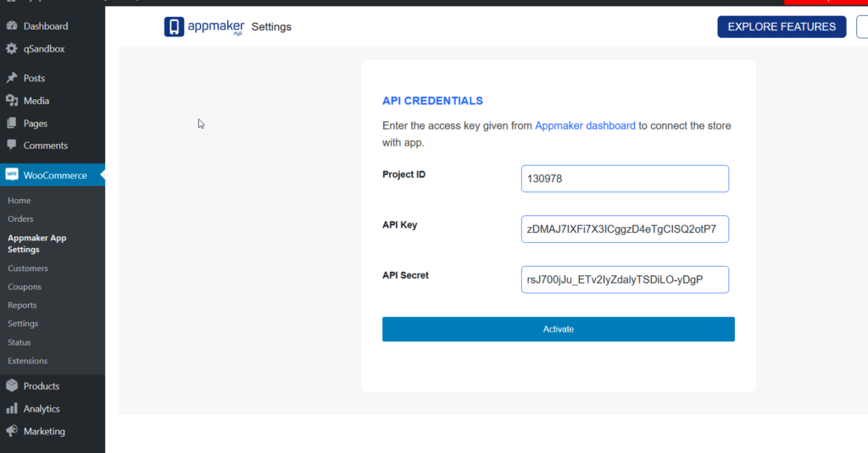Open the Pages menu item
Viewport: 868px width, 453px height.
(x=35, y=124)
